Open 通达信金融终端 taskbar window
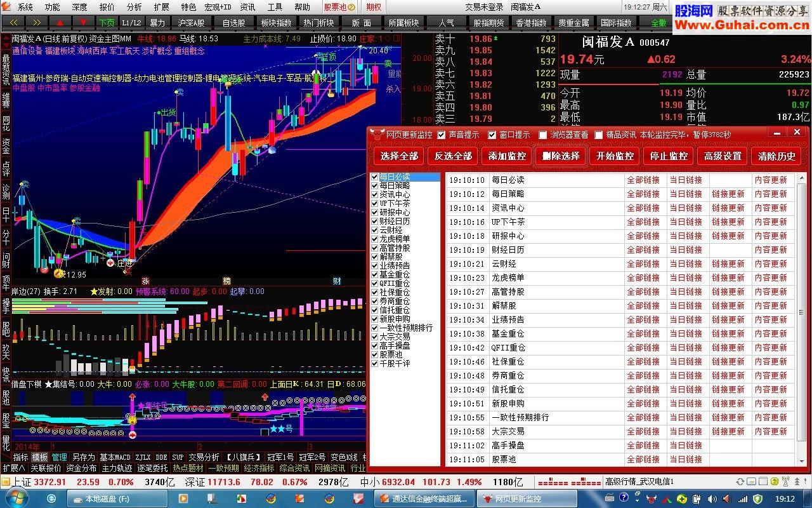 424,499
